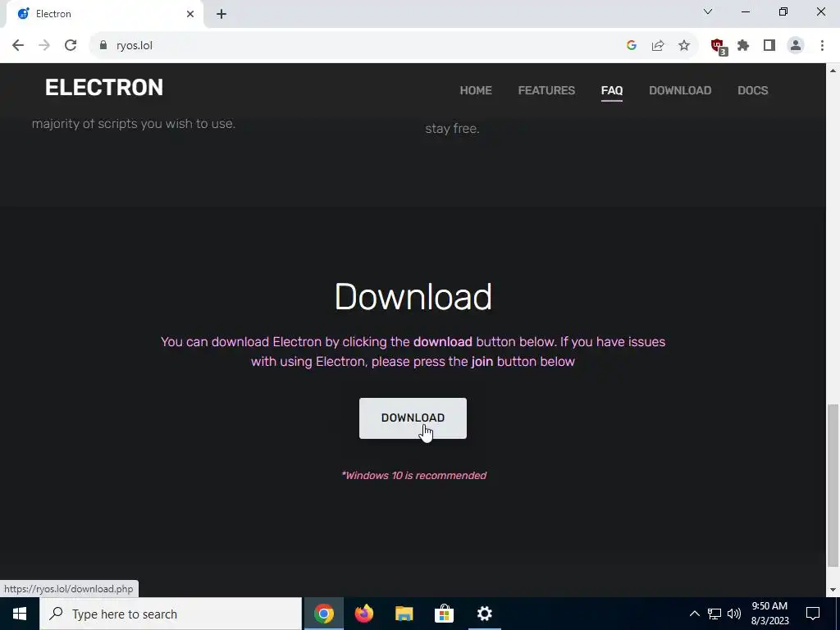This screenshot has width=840, height=630.
Task: Minimize the Chrome window
Action: tap(746, 11)
